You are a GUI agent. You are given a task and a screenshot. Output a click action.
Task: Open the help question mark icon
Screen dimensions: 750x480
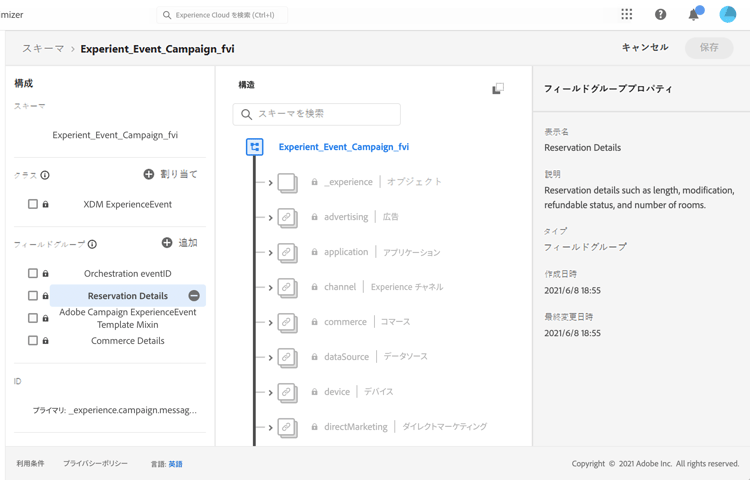[661, 14]
